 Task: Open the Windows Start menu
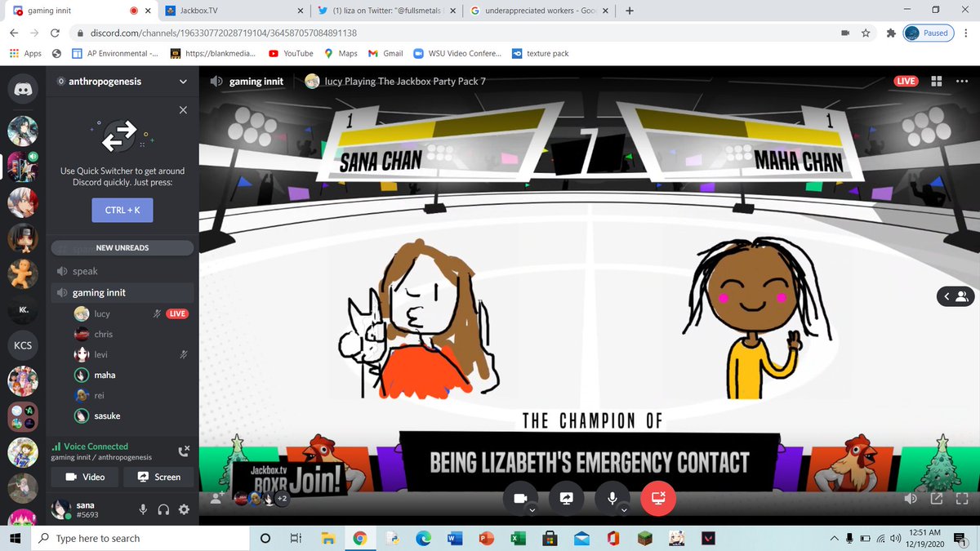pyautogui.click(x=16, y=538)
